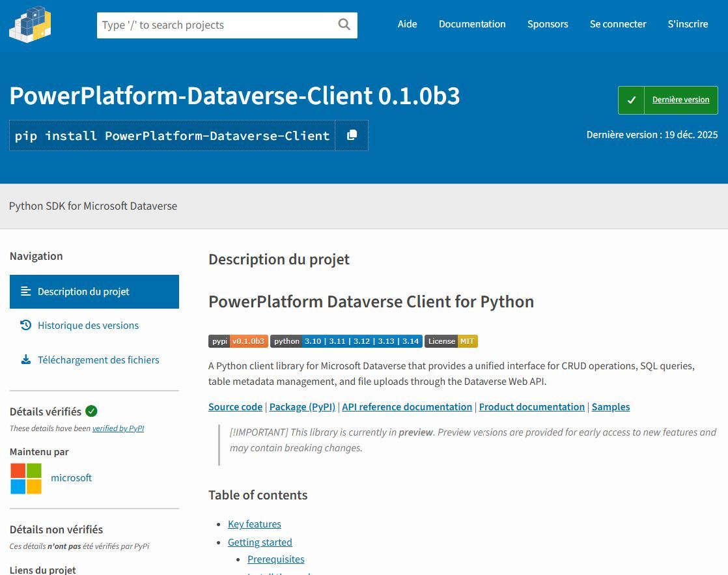Click the search magnifier icon
This screenshot has width=728, height=575.
344,24
